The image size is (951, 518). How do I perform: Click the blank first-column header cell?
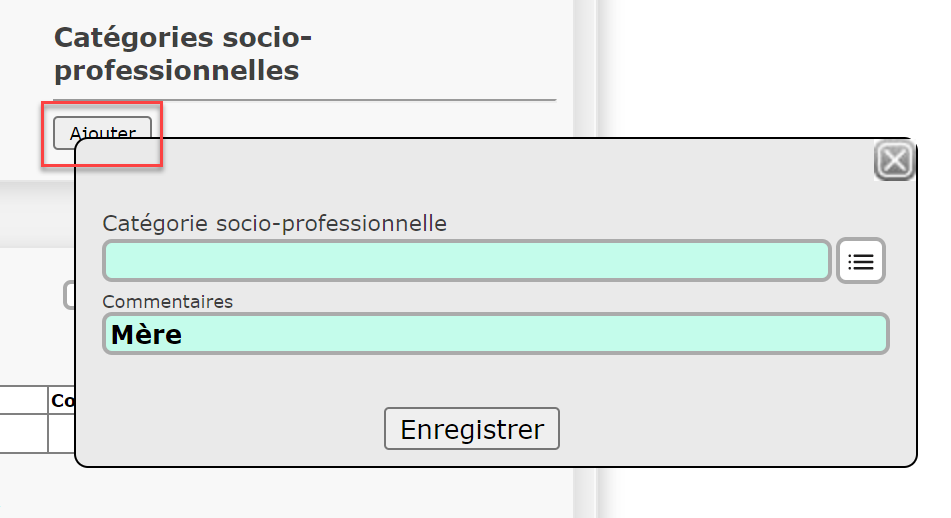pyautogui.click(x=24, y=400)
